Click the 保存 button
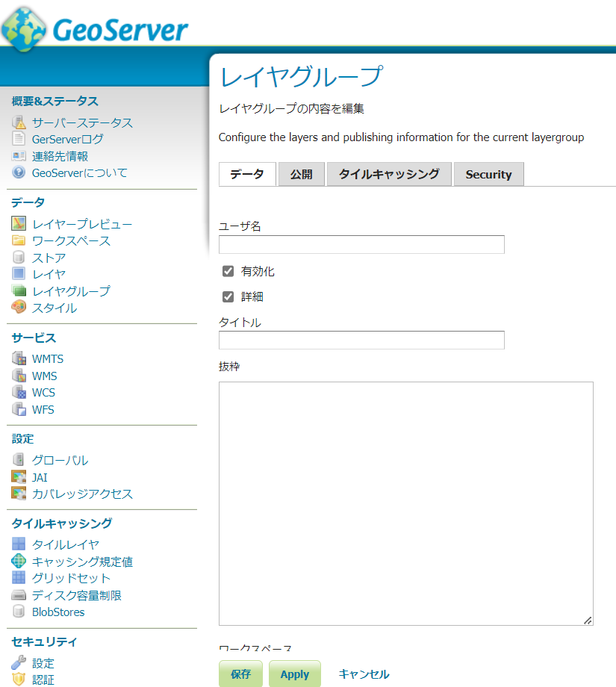The width and height of the screenshot is (616, 687). (241, 674)
